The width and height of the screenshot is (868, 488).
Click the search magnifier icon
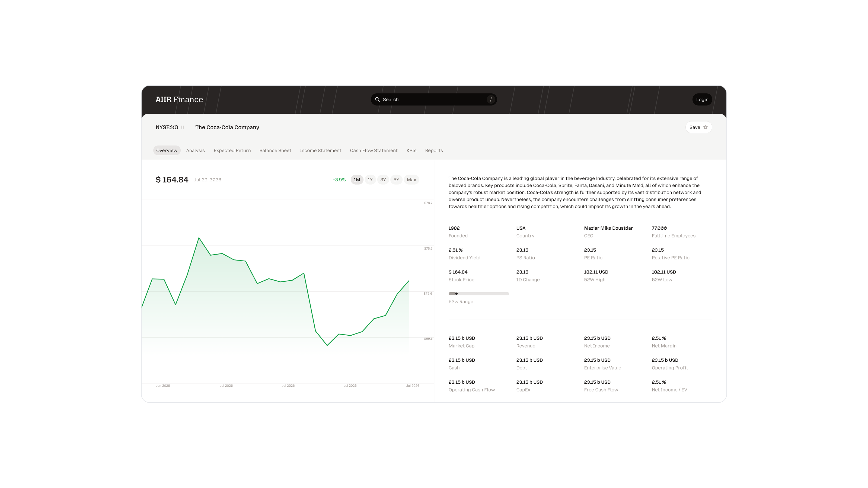point(377,99)
